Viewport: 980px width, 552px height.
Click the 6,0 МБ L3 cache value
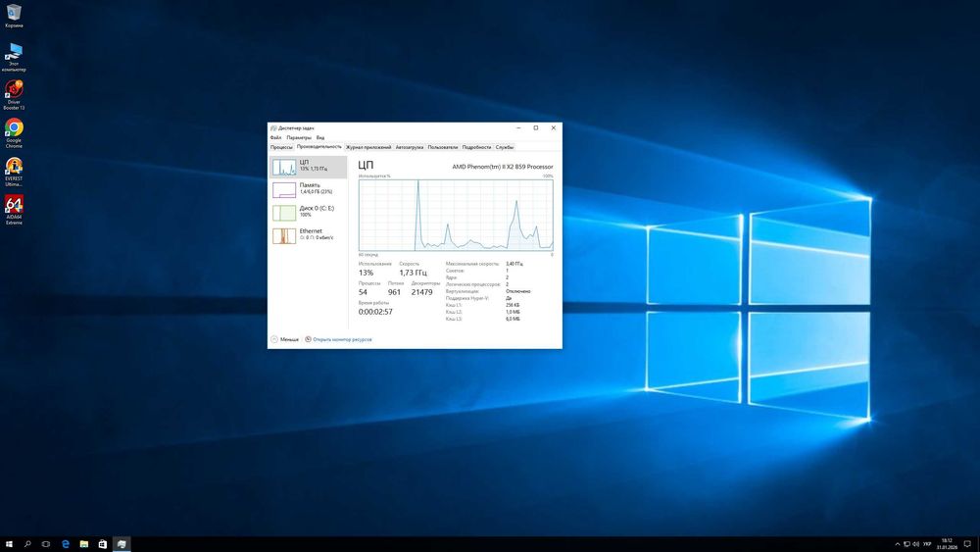513,319
